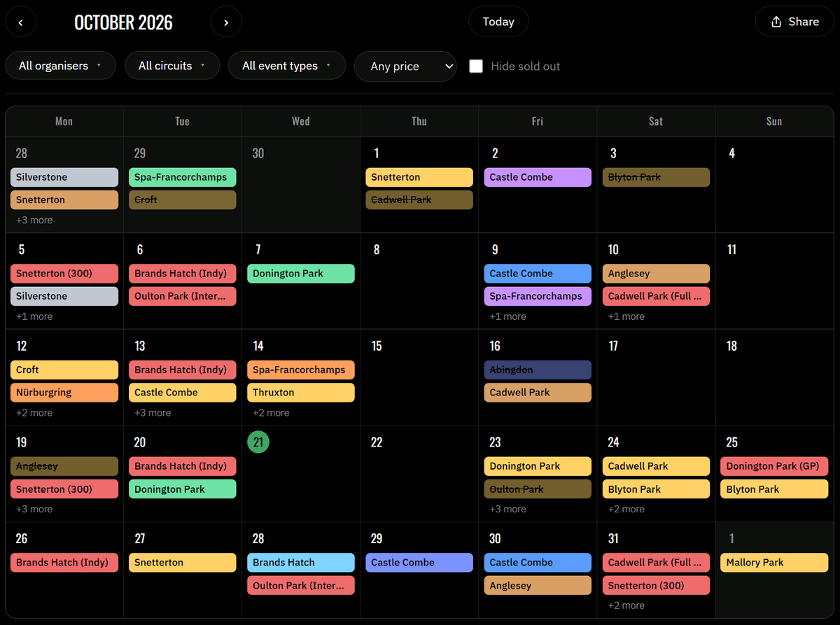Go to next month with right arrow
This screenshot has width=840, height=625.
tap(226, 22)
